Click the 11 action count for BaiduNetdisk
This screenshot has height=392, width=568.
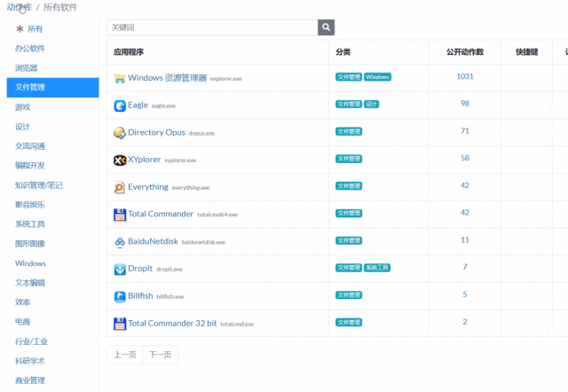(465, 240)
